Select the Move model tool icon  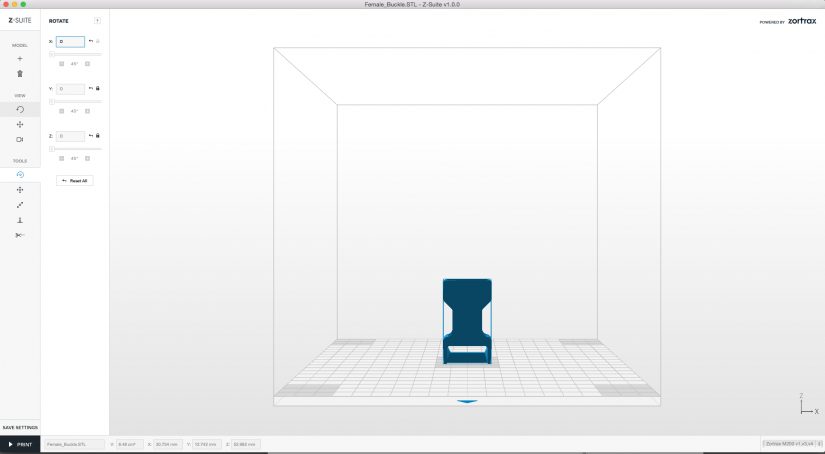pyautogui.click(x=20, y=190)
